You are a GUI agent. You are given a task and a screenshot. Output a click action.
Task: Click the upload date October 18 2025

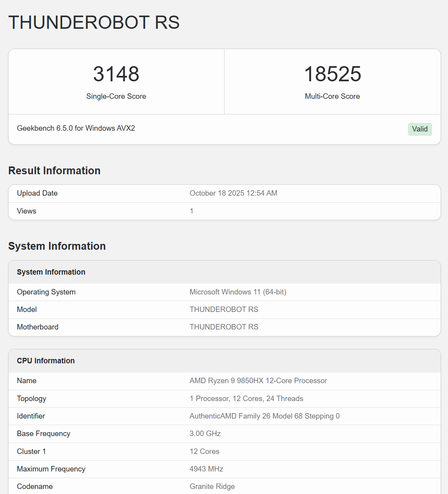(233, 193)
